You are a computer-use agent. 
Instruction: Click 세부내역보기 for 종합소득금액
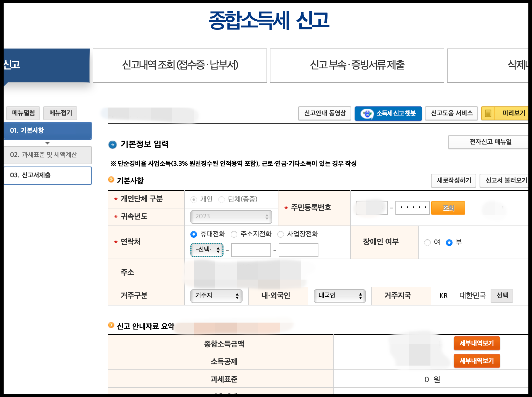point(477,344)
